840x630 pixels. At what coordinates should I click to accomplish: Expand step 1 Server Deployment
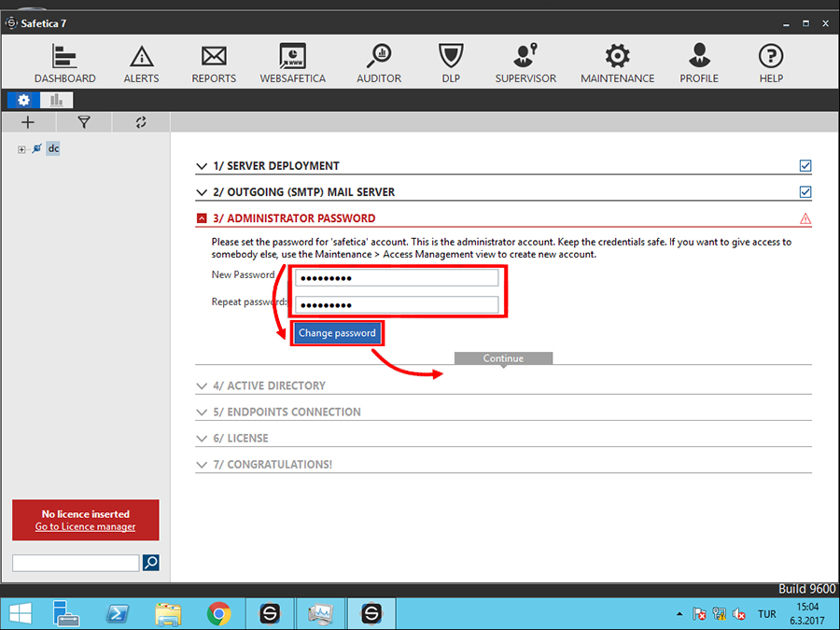point(202,166)
